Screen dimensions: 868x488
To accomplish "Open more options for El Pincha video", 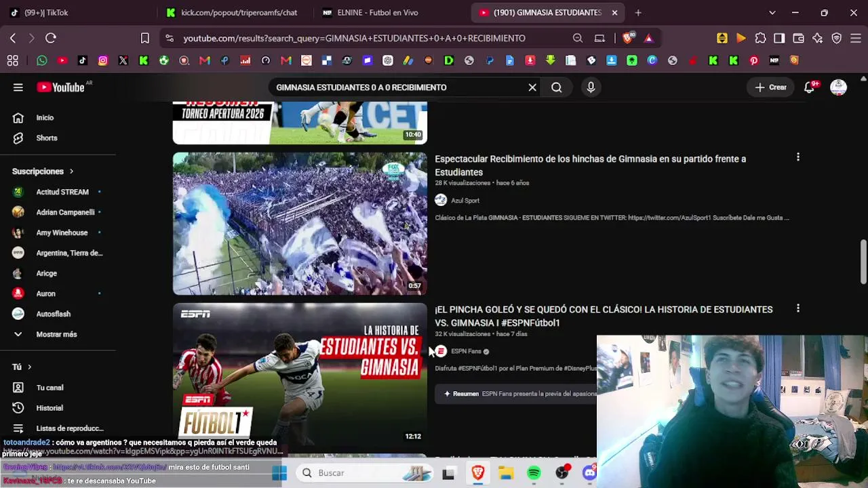I will [798, 308].
